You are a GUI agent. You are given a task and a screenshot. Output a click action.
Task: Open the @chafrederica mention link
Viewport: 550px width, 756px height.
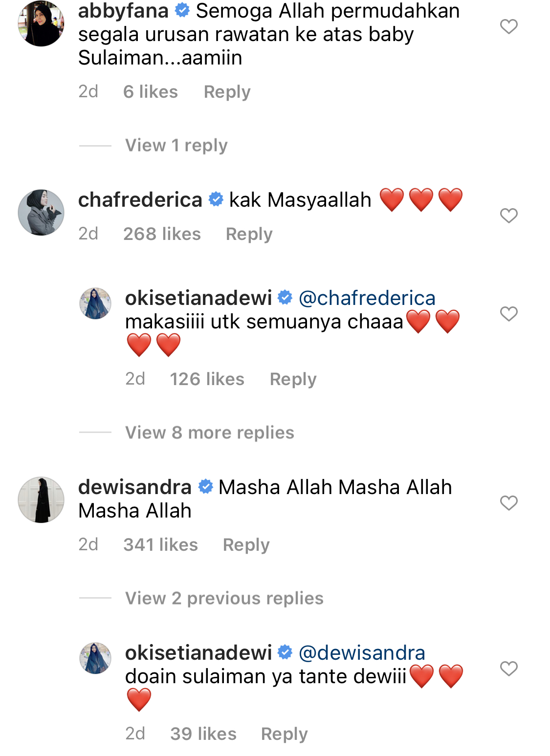[367, 298]
